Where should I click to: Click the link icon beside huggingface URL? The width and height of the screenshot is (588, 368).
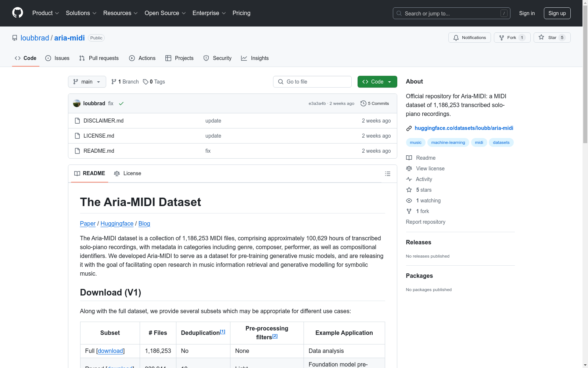[x=409, y=128]
